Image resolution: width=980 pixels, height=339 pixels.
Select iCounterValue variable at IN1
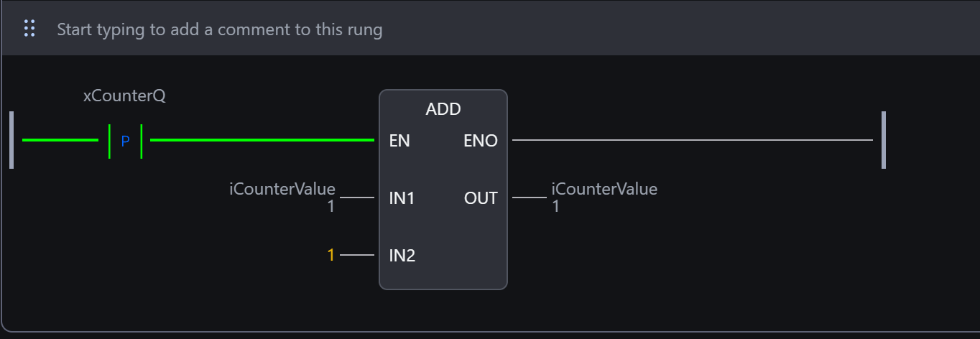click(282, 189)
